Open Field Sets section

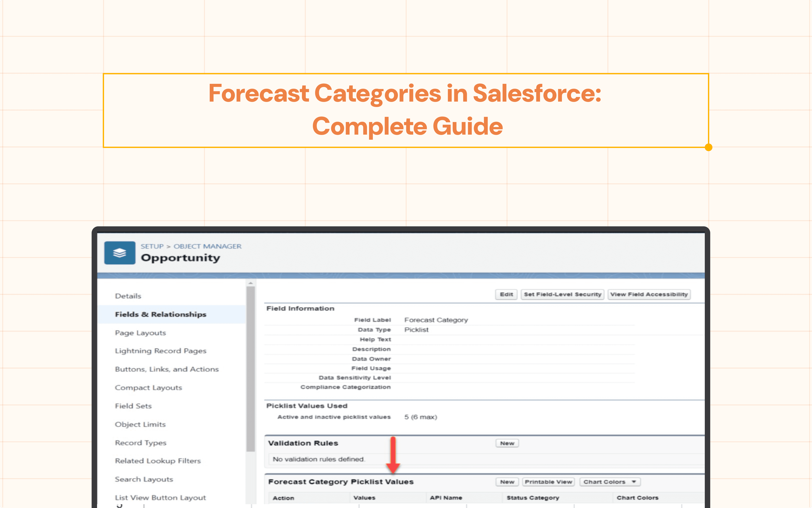[134, 406]
